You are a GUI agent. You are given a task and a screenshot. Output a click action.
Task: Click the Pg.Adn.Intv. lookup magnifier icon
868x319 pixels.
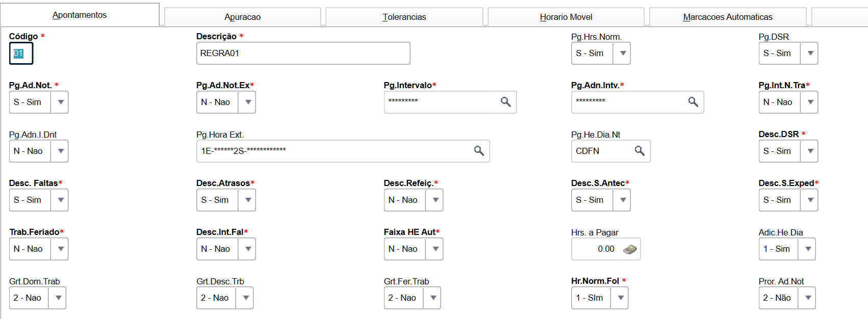(x=693, y=102)
